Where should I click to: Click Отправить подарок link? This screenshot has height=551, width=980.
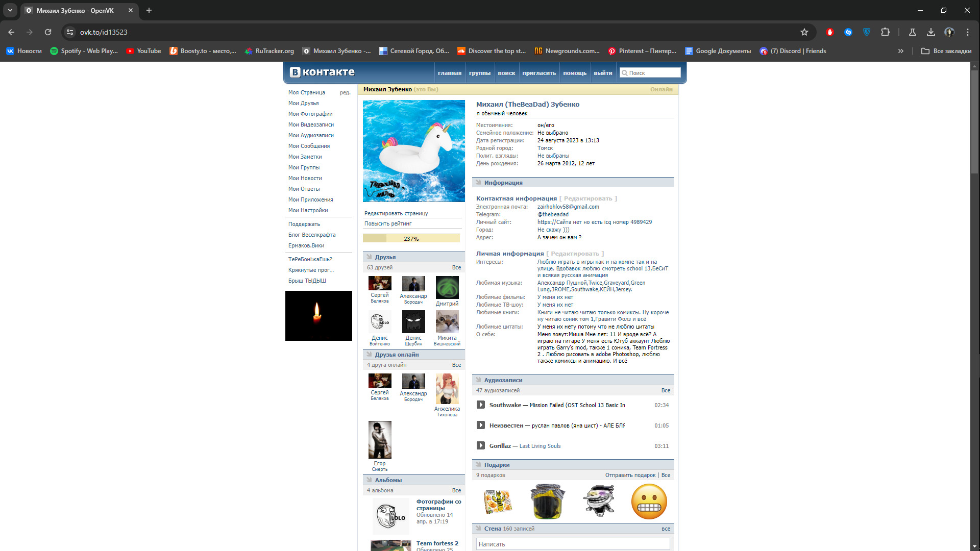coord(630,475)
